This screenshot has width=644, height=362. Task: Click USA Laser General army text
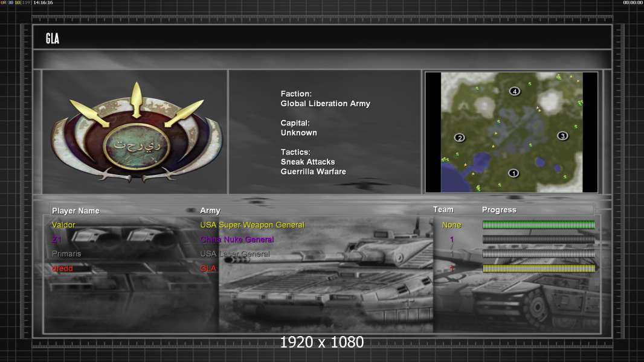click(x=235, y=254)
